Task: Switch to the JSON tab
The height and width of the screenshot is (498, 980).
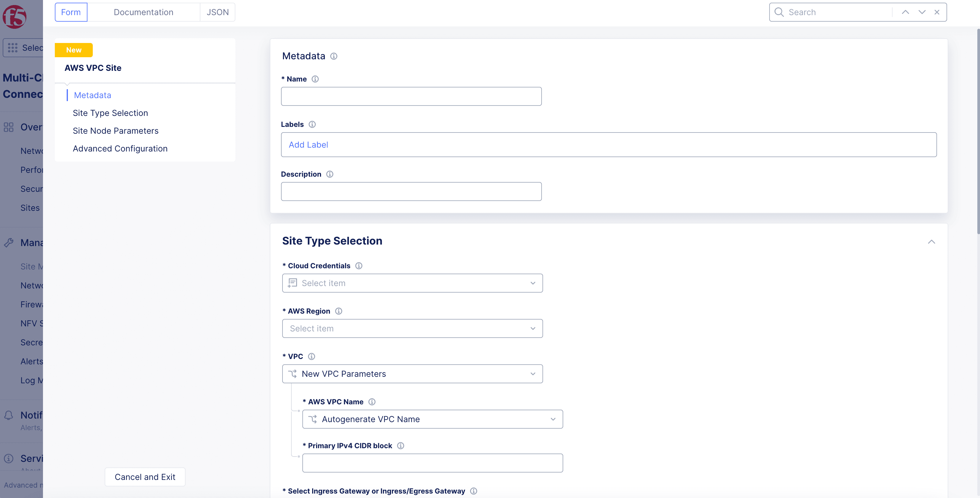Action: click(x=217, y=12)
